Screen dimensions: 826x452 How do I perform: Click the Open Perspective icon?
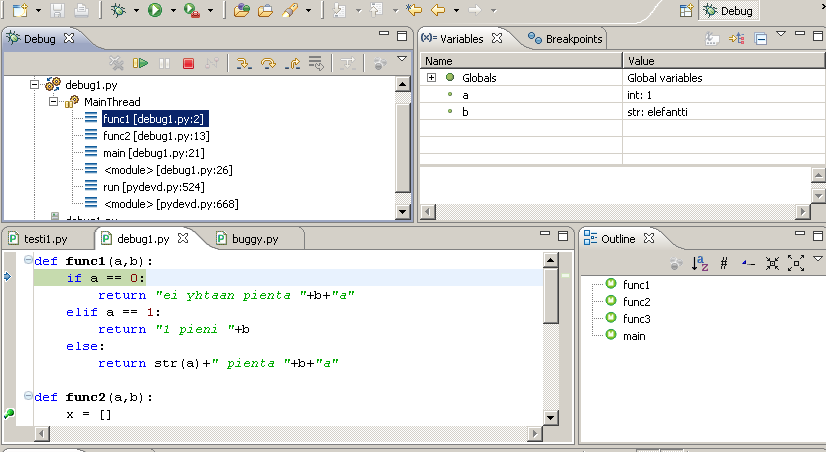coord(686,11)
